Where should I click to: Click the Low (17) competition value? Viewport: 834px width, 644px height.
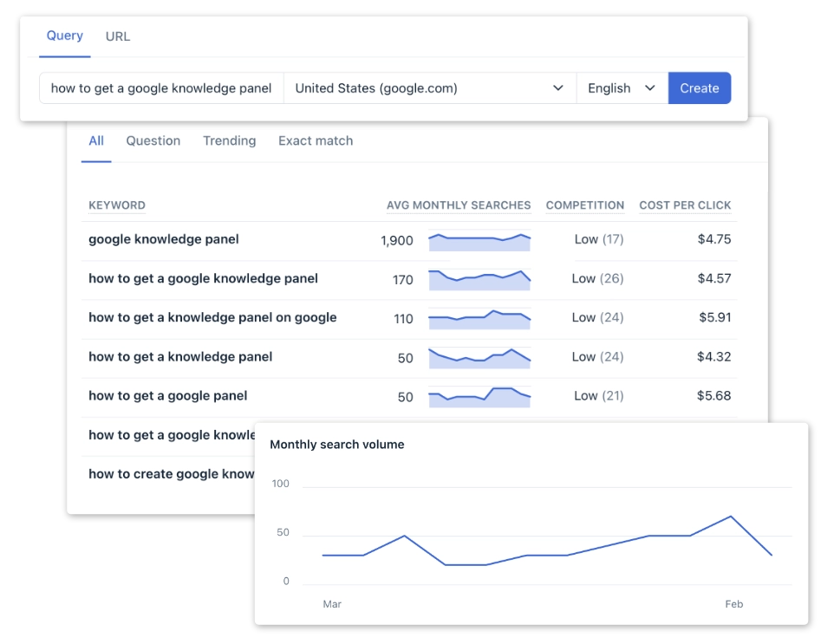599,239
